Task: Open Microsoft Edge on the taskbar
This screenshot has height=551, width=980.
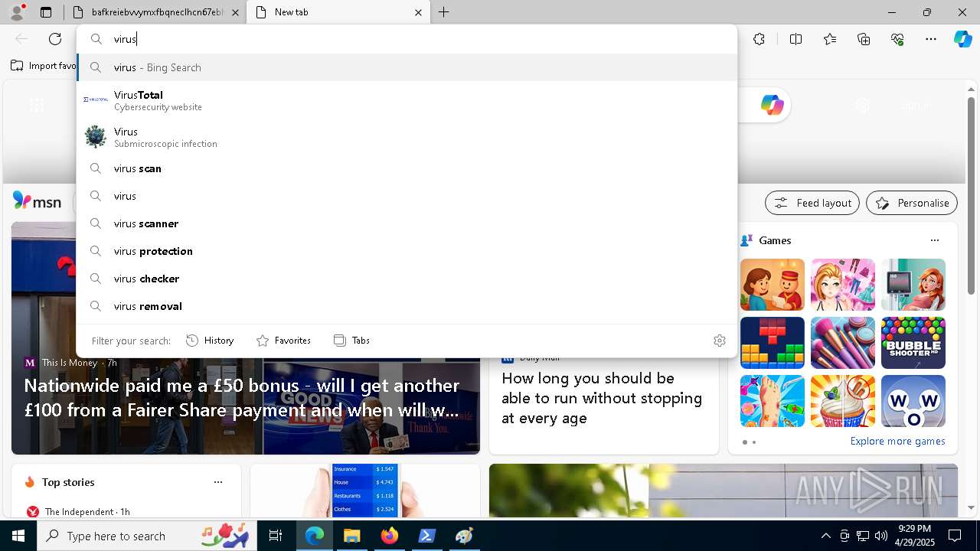Action: 315,536
